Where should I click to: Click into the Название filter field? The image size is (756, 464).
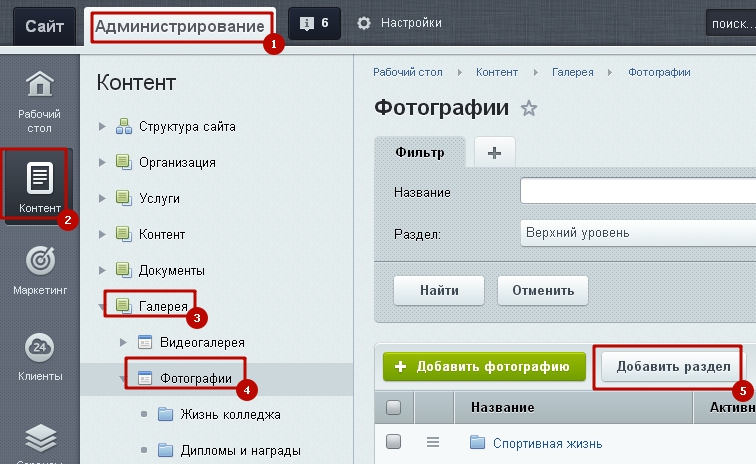tap(637, 191)
